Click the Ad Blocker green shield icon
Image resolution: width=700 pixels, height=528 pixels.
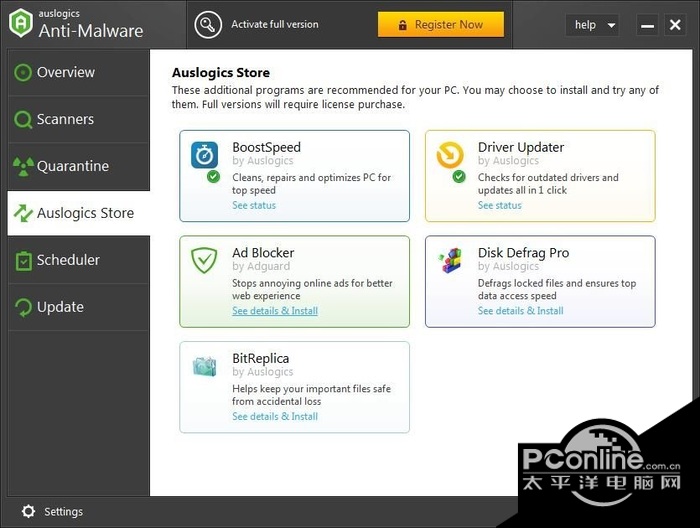pyautogui.click(x=204, y=260)
